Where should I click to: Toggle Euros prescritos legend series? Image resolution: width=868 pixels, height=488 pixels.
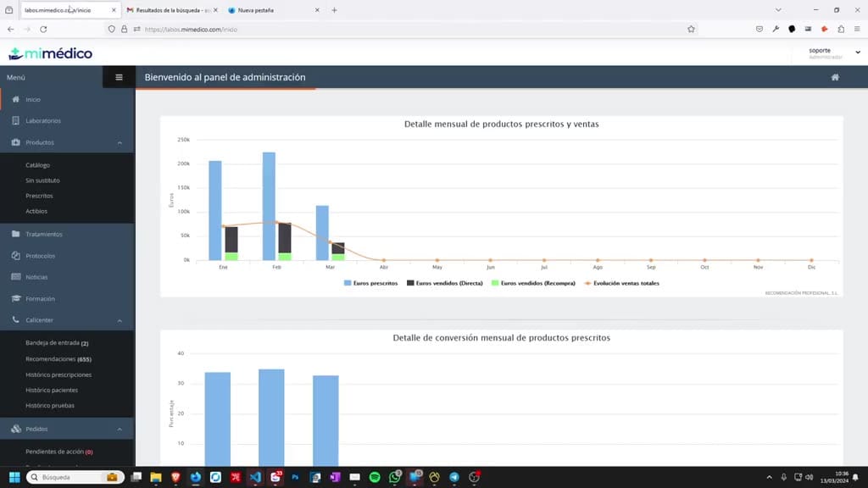click(x=371, y=283)
